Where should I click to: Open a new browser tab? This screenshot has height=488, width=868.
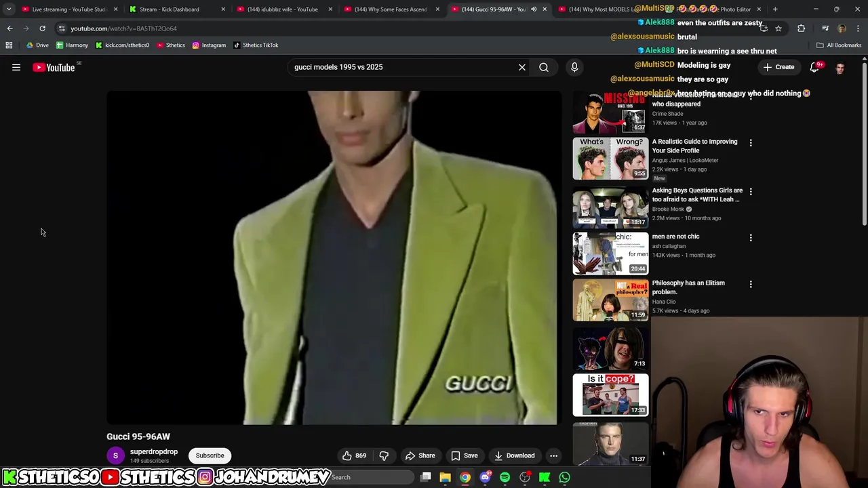coord(775,9)
